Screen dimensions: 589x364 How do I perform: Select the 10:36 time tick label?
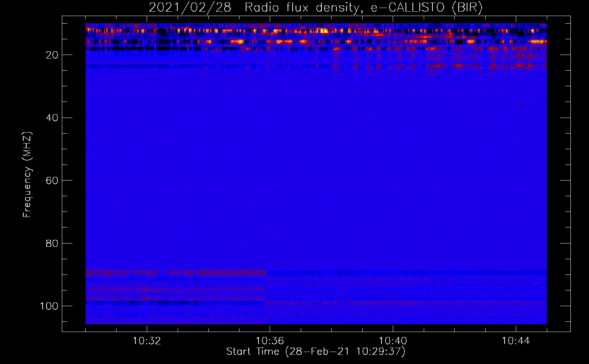tap(270, 341)
